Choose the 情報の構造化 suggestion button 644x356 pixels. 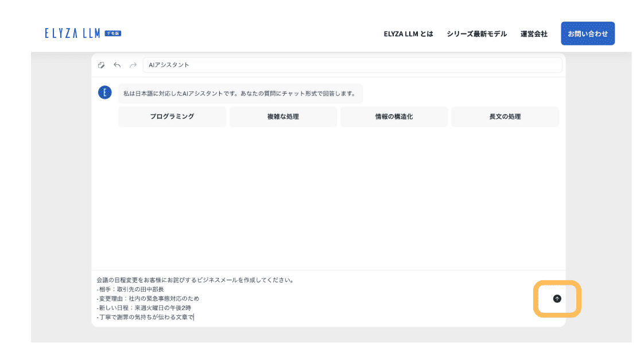click(x=394, y=117)
